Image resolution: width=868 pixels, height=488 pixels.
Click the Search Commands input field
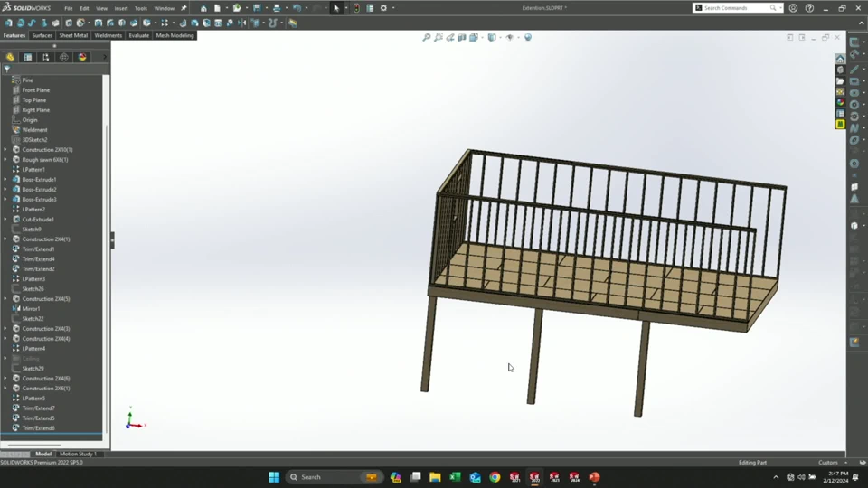point(736,8)
